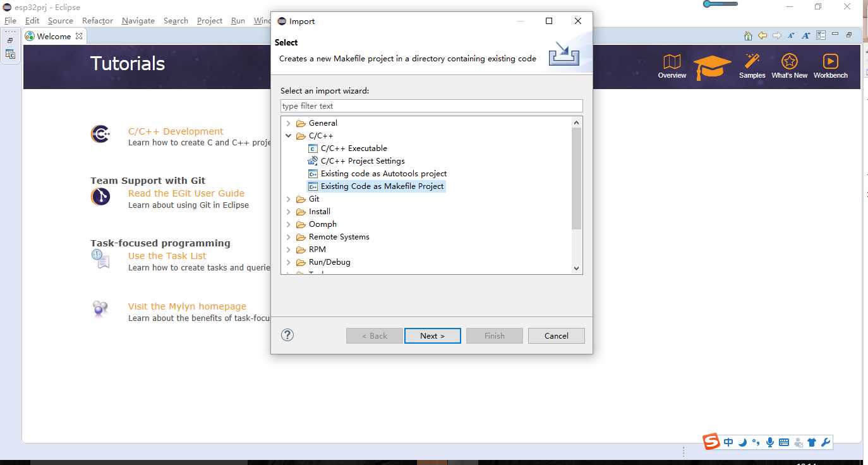The width and height of the screenshot is (868, 465).
Task: Open the File menu
Action: click(11, 20)
